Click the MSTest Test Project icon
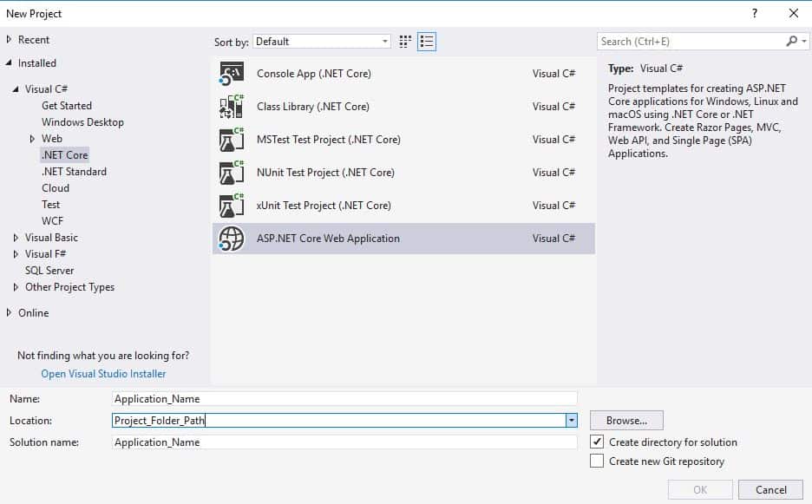This screenshot has height=504, width=812. click(x=232, y=140)
